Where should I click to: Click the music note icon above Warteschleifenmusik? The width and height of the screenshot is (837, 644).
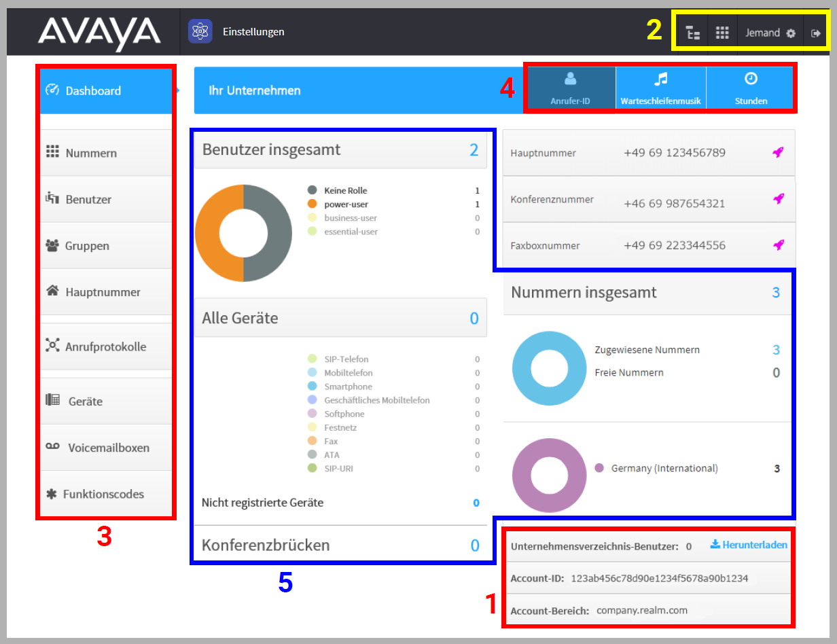click(x=660, y=79)
